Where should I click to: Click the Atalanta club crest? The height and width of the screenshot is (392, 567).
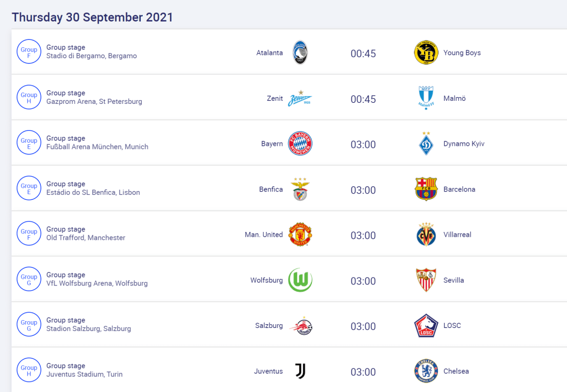click(300, 52)
